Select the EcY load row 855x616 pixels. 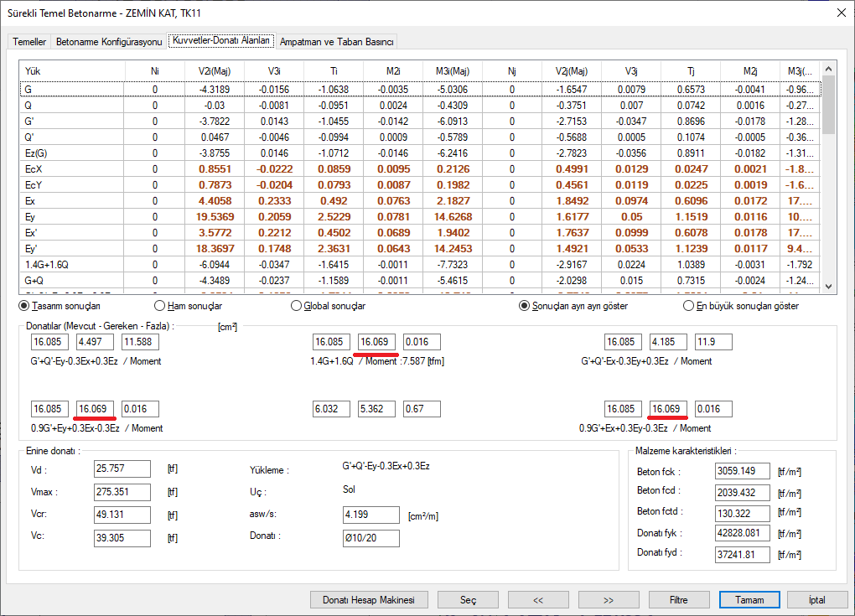[421, 184]
